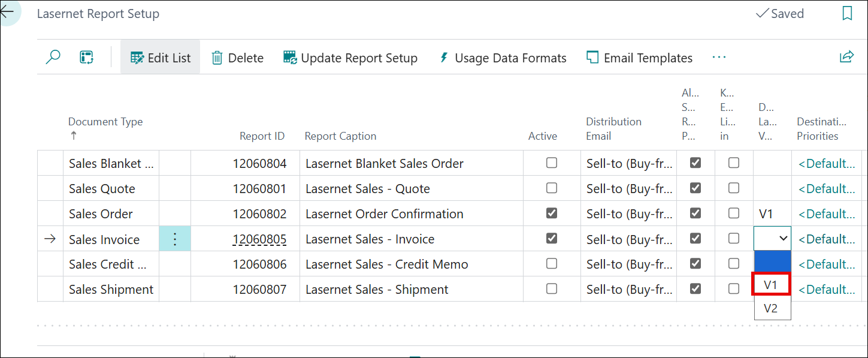Enable Active checkbox for Sales Quote
Viewport: 868px width, 358px height.
552,188
